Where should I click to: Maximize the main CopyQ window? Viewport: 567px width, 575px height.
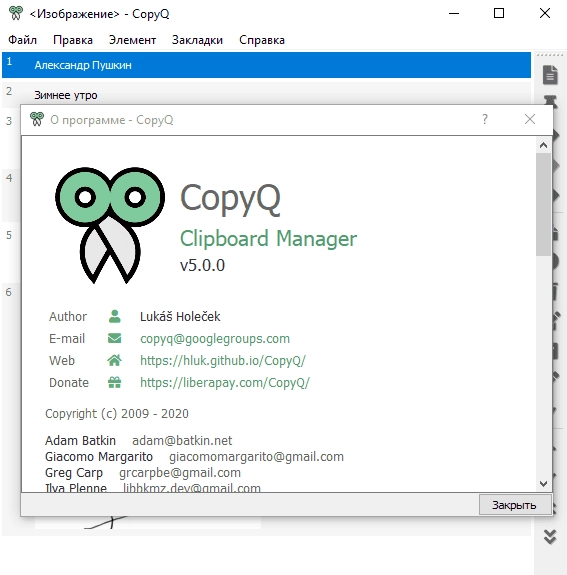point(499,14)
